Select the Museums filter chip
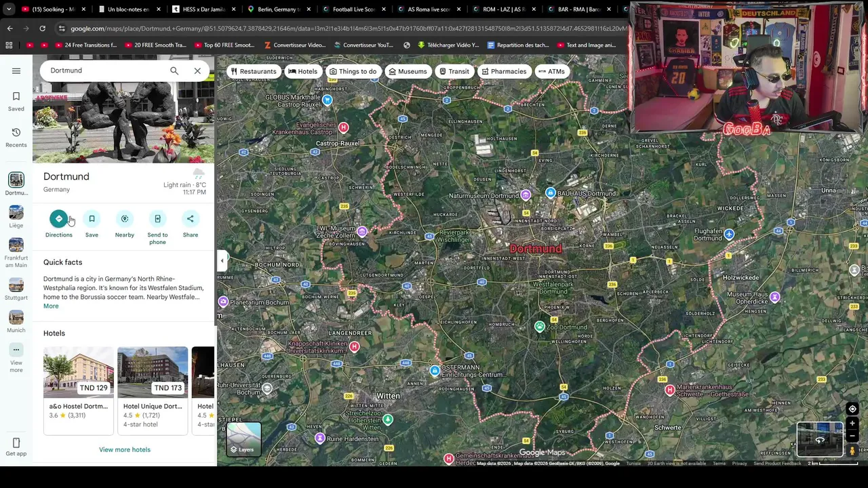Viewport: 868px width, 488px height. 408,71
